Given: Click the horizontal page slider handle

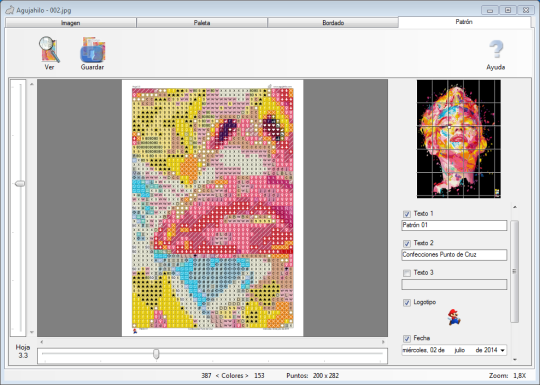Looking at the screenshot, I should coord(156,354).
